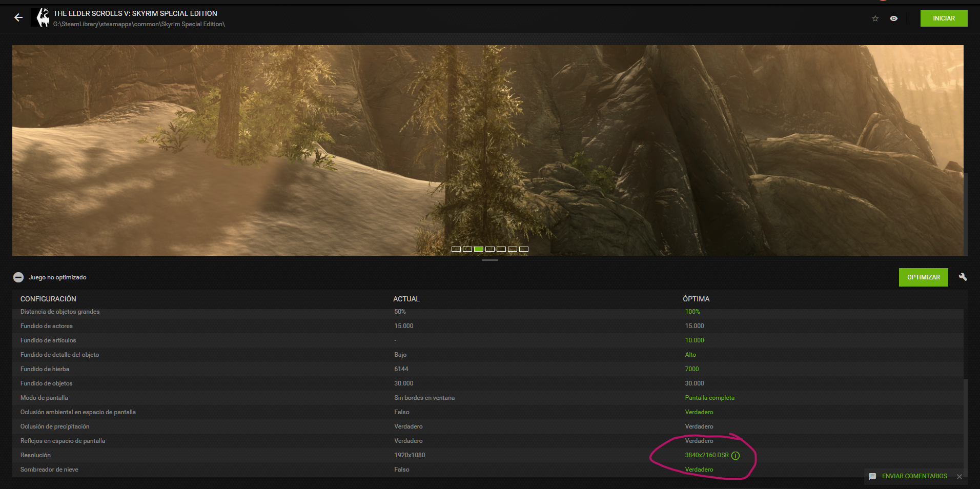Click the current value 'Sin bordes en ventana'
The image size is (980, 489).
(424, 398)
